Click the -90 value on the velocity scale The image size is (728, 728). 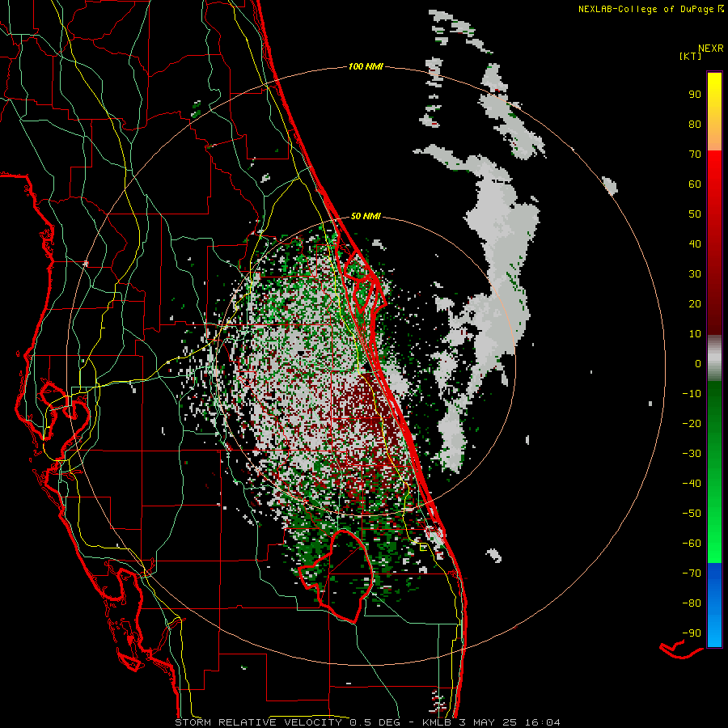692,633
